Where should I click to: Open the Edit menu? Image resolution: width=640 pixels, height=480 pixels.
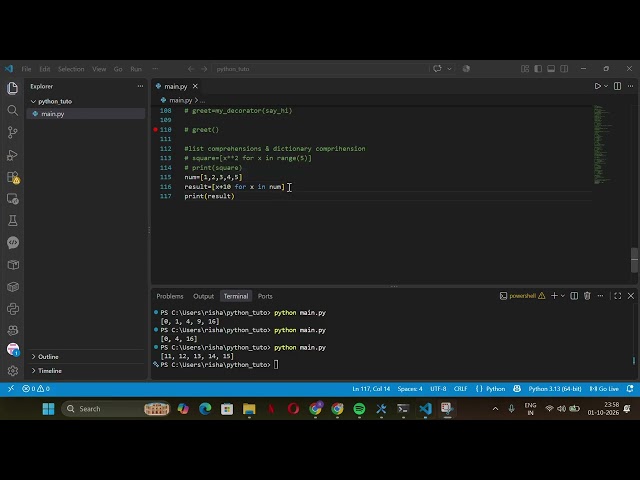[44, 69]
